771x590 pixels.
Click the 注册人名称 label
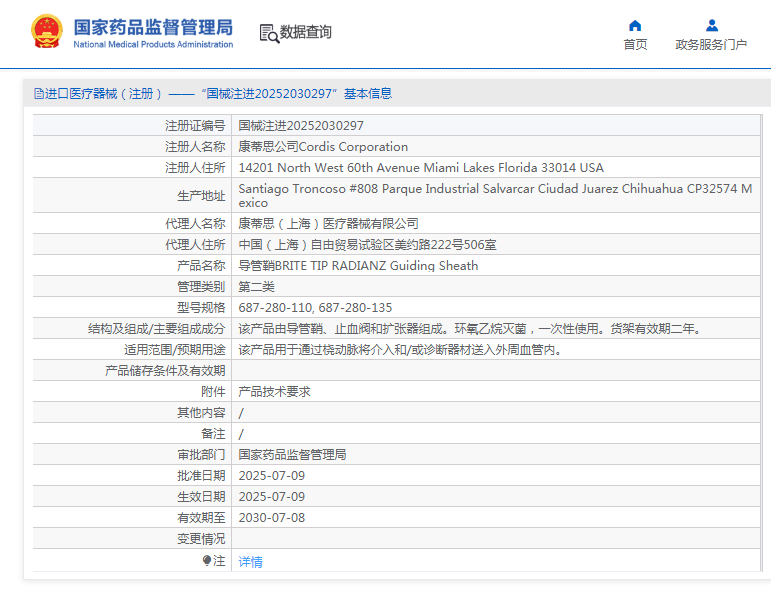[195, 147]
